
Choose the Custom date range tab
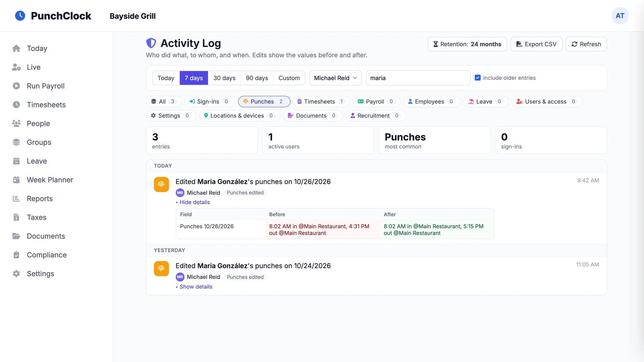point(289,78)
